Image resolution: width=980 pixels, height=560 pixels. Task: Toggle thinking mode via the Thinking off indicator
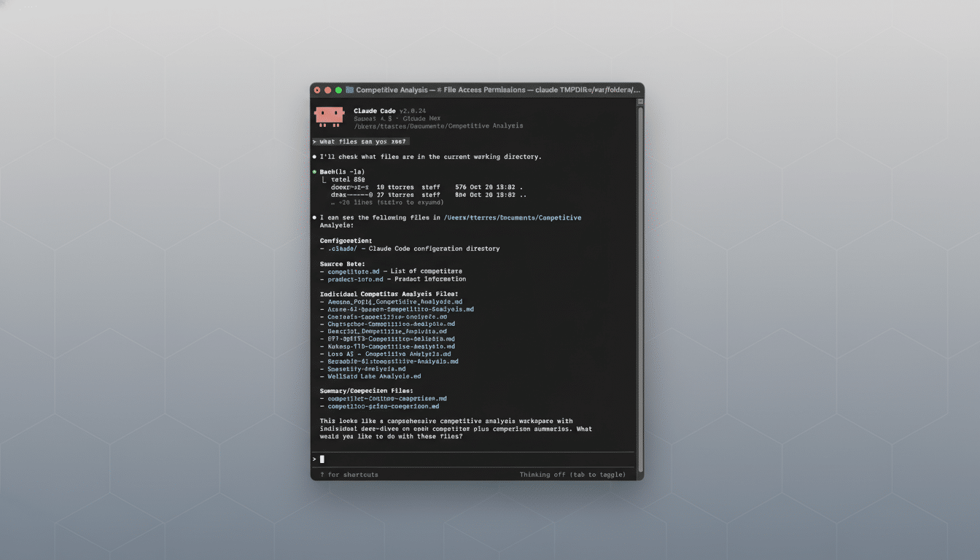[572, 474]
